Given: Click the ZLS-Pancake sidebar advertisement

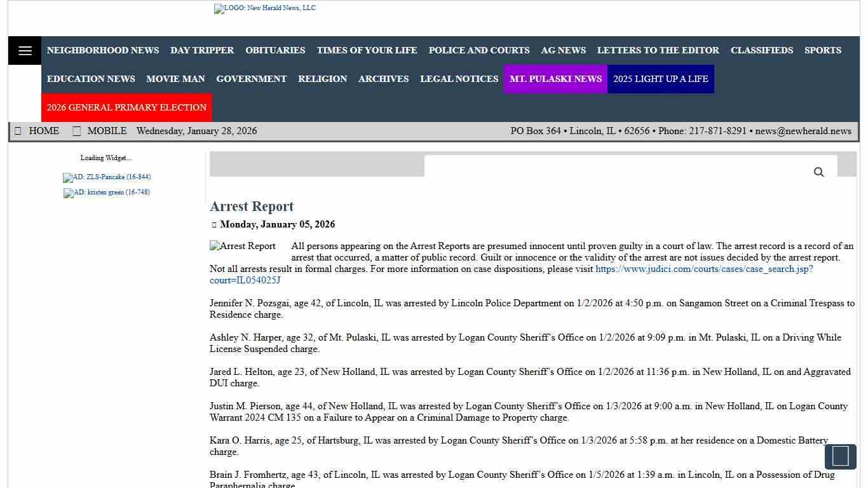Looking at the screenshot, I should [106, 178].
